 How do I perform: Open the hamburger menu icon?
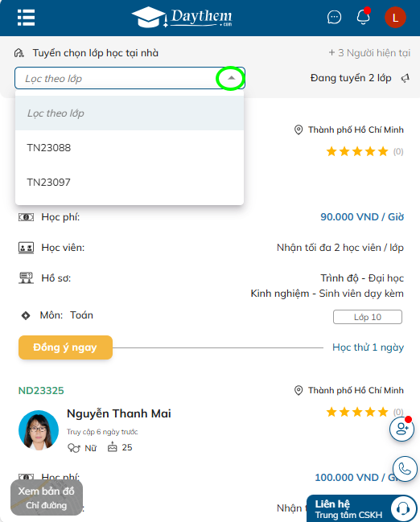[26, 18]
